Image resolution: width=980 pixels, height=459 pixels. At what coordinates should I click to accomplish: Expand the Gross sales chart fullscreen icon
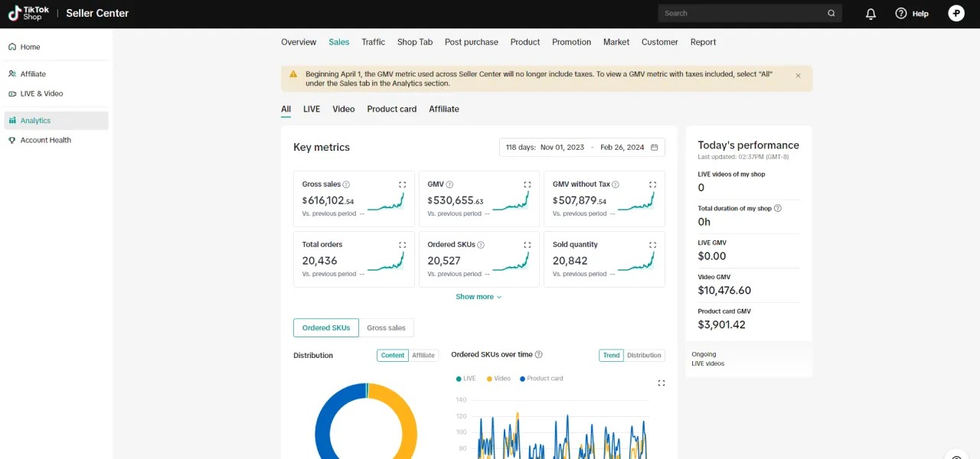click(402, 184)
